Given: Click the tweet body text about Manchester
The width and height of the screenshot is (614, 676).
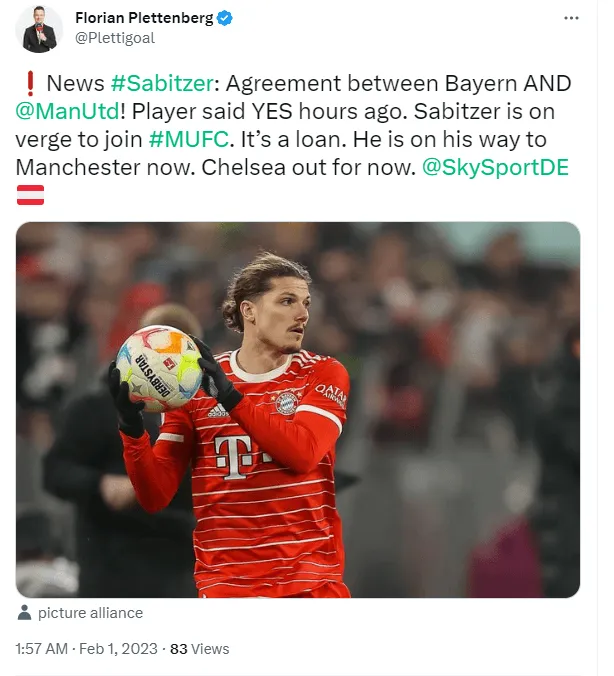Looking at the screenshot, I should click(293, 125).
